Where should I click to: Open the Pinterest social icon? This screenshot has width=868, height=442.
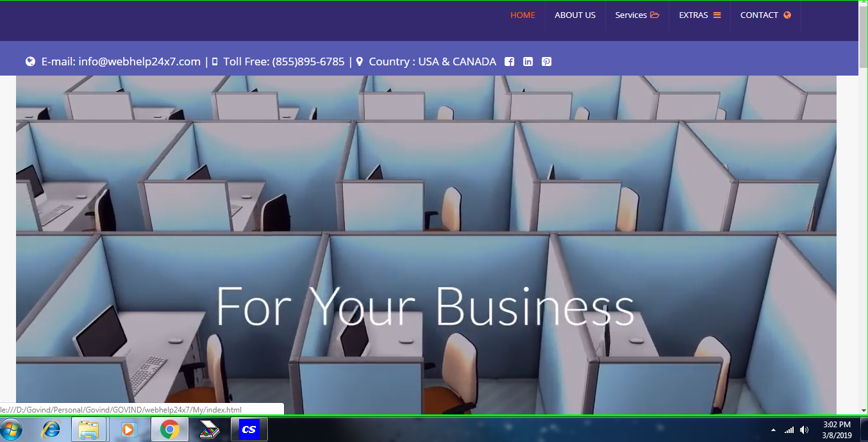pos(546,61)
